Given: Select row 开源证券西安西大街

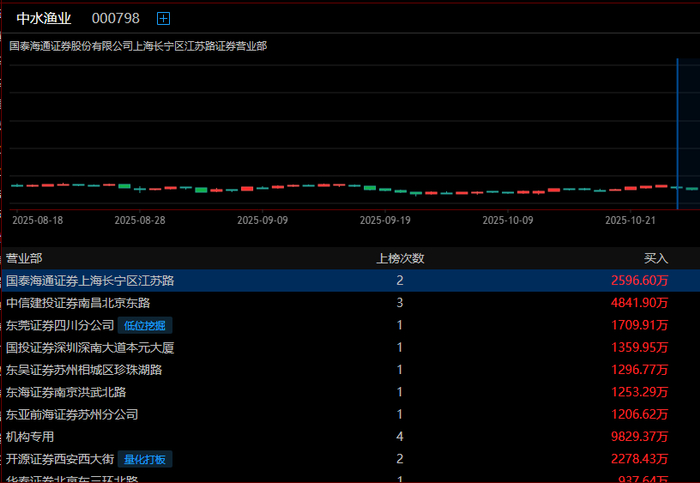Looking at the screenshot, I should [351, 459].
